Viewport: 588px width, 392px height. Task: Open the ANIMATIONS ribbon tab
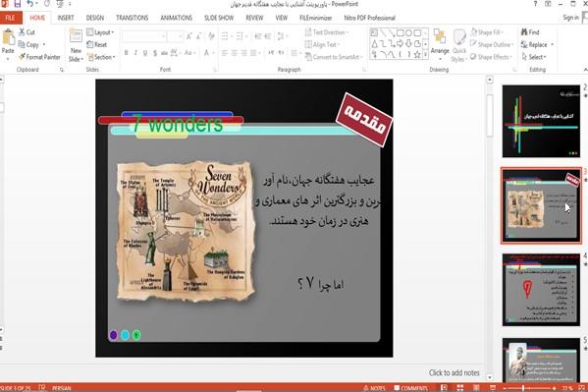177,18
